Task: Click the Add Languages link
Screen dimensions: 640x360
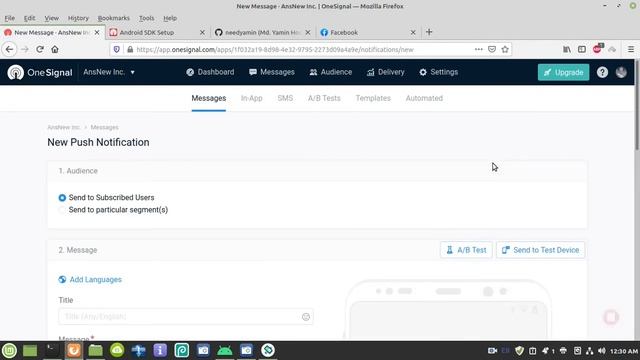Action: [x=90, y=280]
